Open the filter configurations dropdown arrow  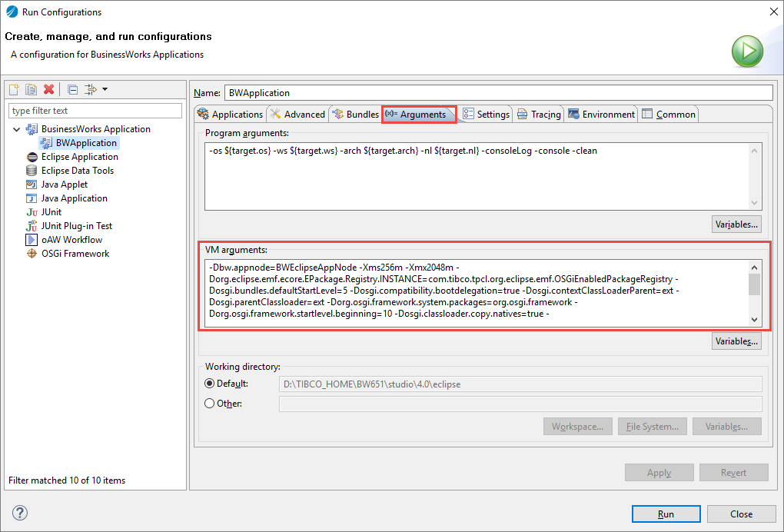pyautogui.click(x=105, y=89)
